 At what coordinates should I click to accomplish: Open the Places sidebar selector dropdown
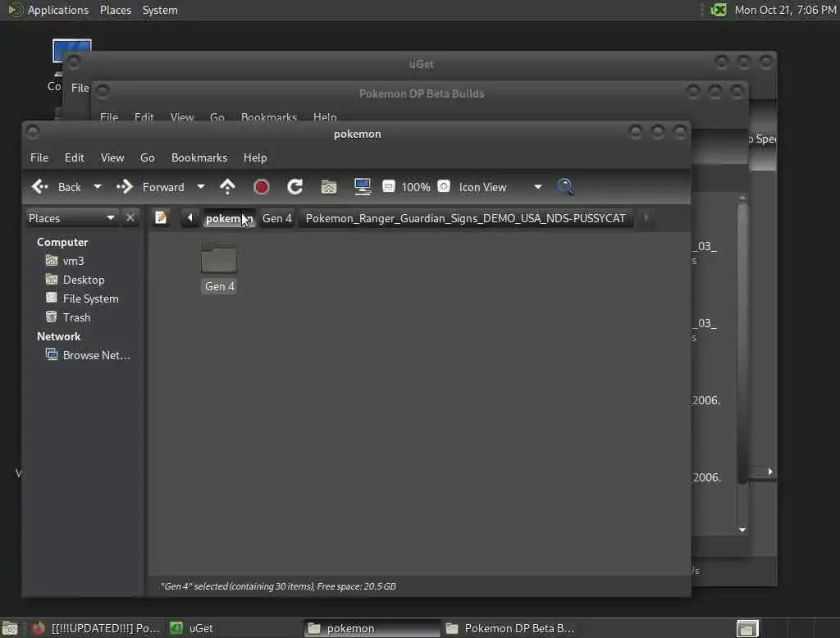(71, 218)
